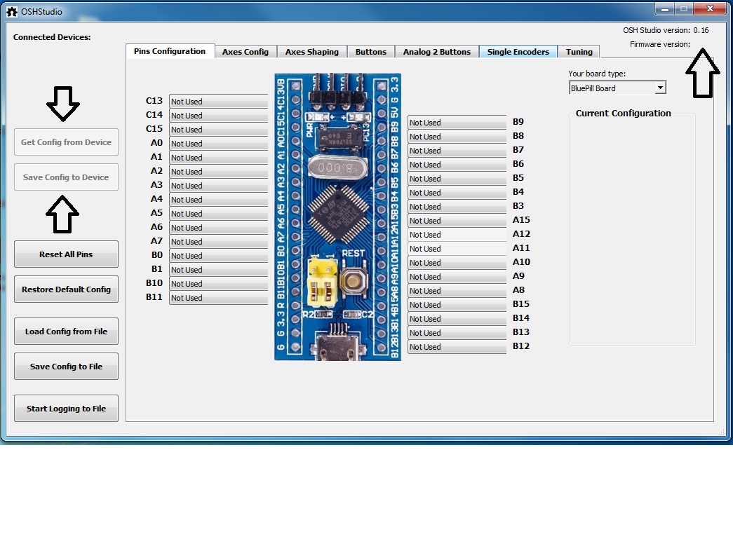
Task: Open the Axes Shaping tab
Action: tap(312, 52)
